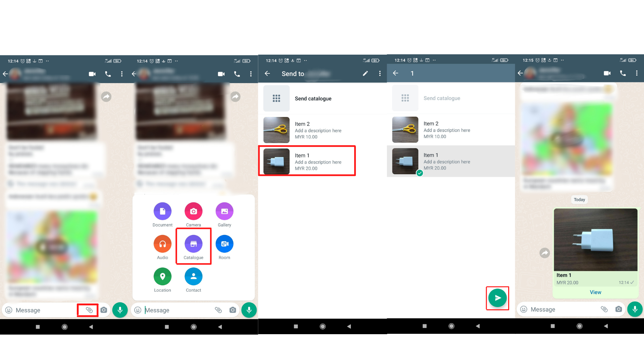Select the Camera attachment option
The height and width of the screenshot is (362, 644).
coord(193,211)
